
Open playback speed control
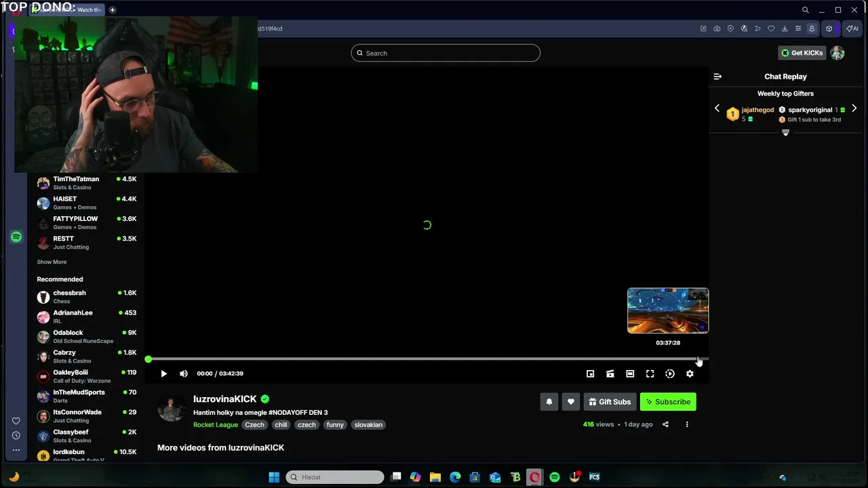coord(670,373)
